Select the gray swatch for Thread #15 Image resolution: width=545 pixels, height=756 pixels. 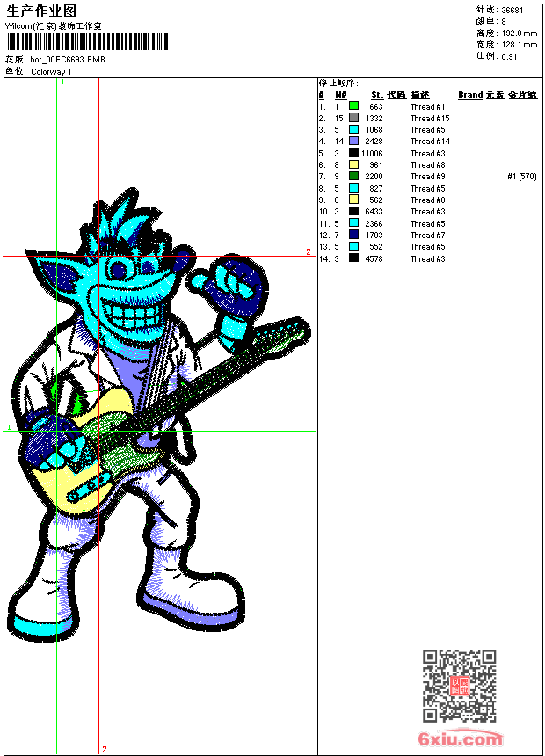353,118
